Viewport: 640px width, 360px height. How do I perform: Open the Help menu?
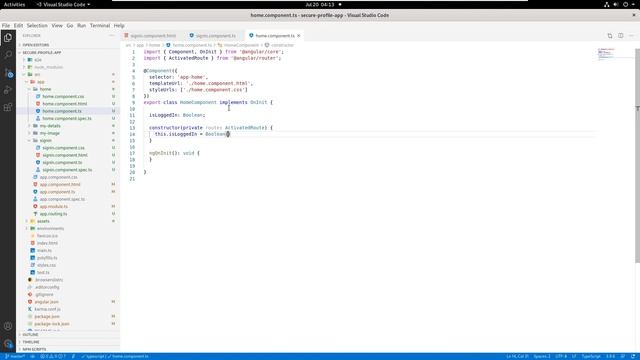pos(119,25)
